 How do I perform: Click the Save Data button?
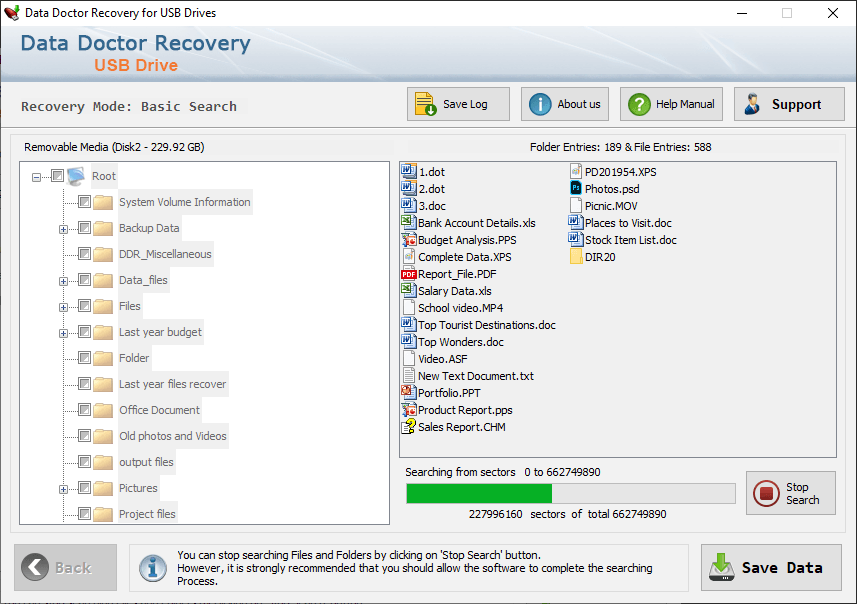(x=771, y=567)
